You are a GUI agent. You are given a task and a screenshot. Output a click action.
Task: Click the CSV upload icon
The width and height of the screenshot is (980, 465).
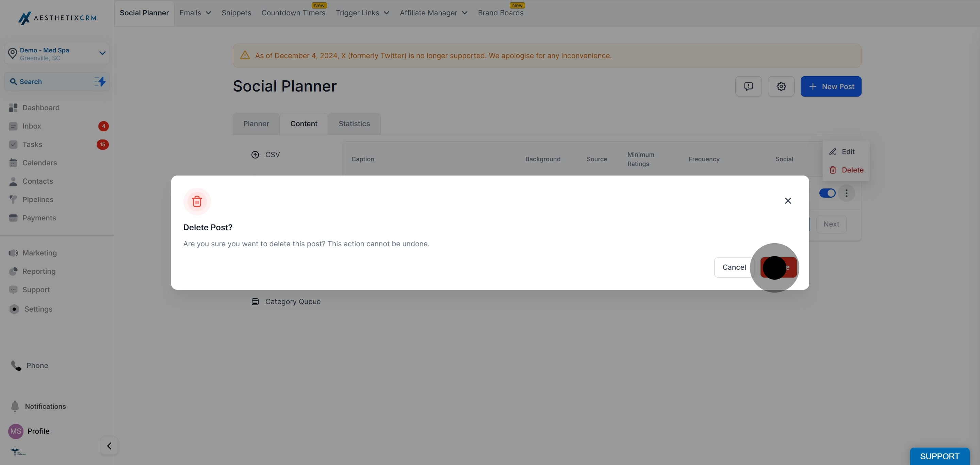[255, 155]
